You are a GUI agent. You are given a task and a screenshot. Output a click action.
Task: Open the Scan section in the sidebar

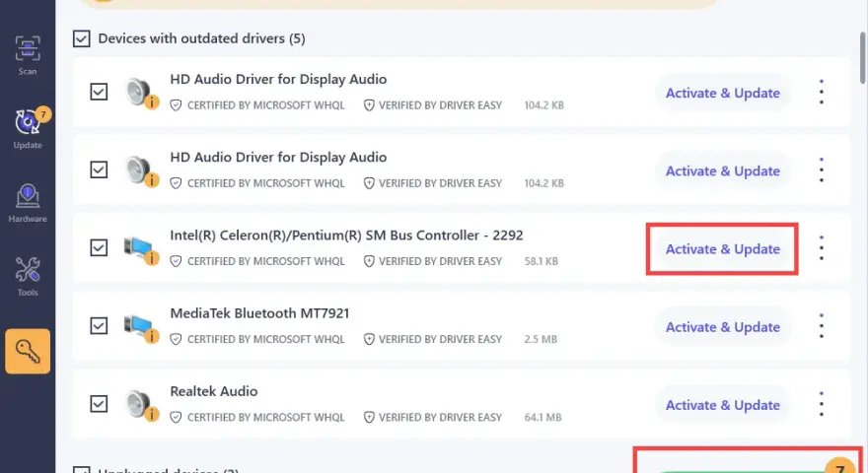point(28,55)
